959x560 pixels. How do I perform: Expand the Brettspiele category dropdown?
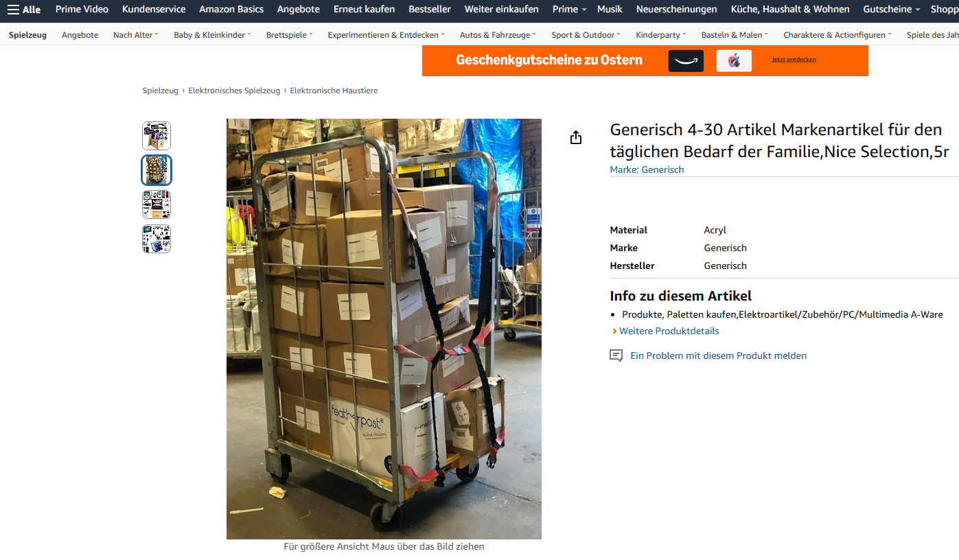click(290, 35)
